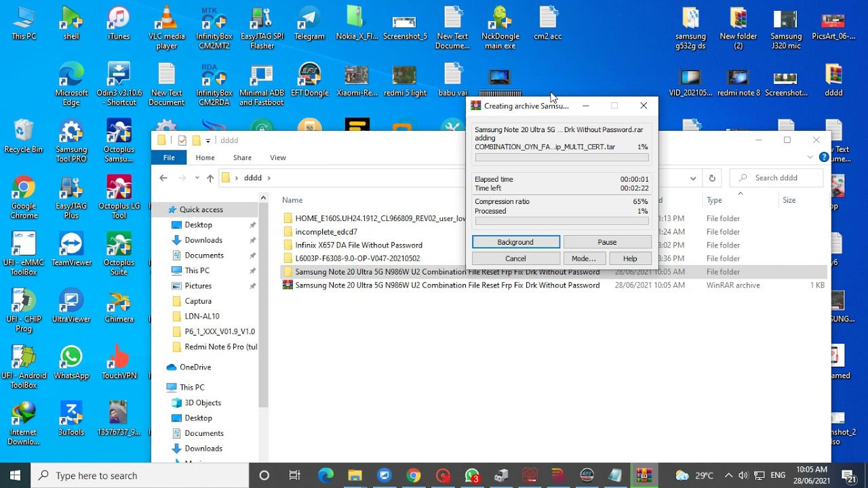The width and height of the screenshot is (868, 488).
Task: Launch Telegram from the desktop
Action: tap(309, 24)
